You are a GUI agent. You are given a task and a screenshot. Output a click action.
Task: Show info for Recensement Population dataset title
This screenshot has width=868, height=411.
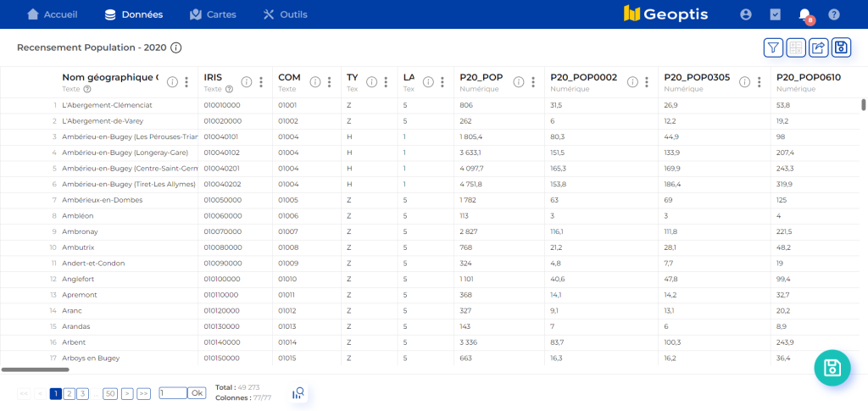coord(176,48)
